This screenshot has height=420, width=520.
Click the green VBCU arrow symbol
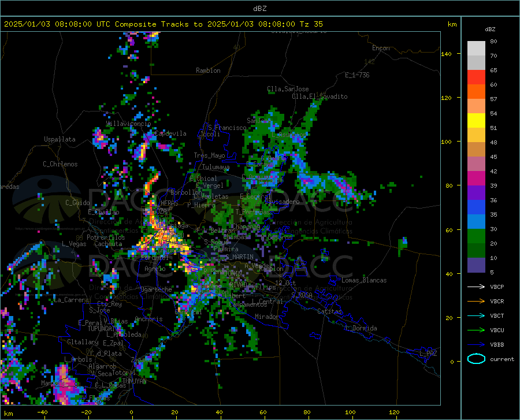(x=476, y=330)
